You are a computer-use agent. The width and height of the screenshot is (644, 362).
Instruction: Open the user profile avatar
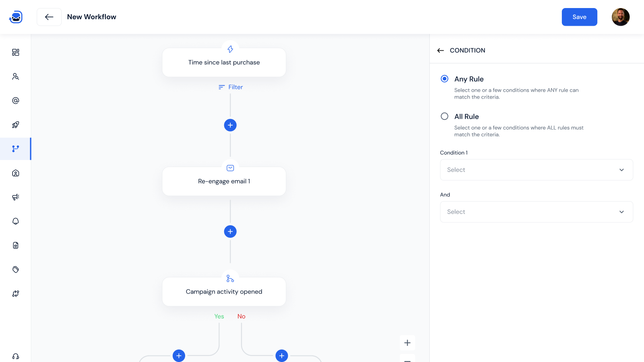(621, 17)
